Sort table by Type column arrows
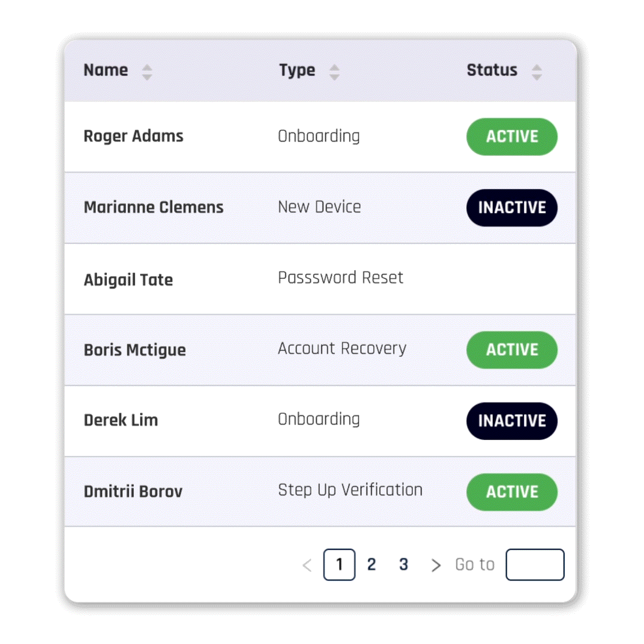Viewport: 644px width, 644px height. coord(334,72)
